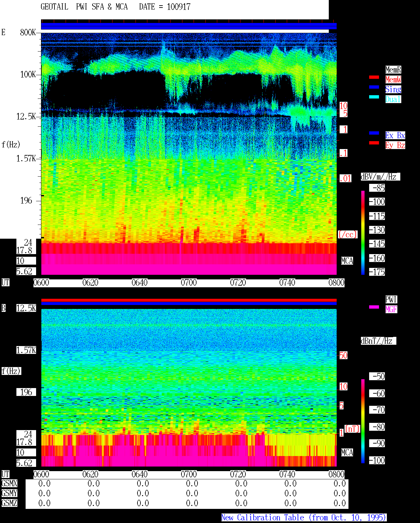
Task: Click the dBnT/√Hz unit label
Action: 378,341
